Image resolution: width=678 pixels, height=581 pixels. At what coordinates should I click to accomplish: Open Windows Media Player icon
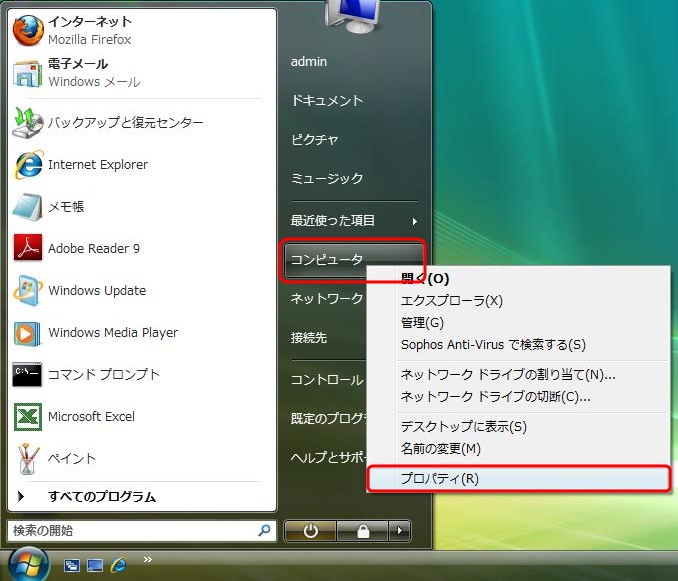tap(28, 332)
